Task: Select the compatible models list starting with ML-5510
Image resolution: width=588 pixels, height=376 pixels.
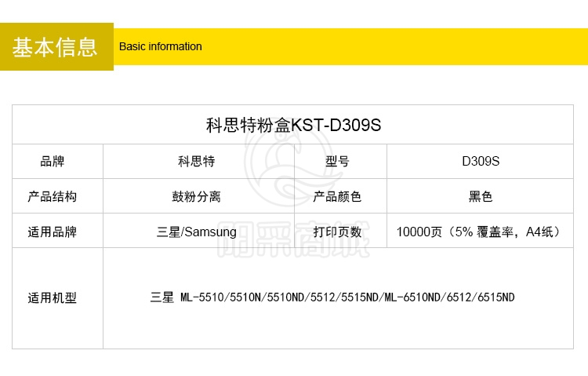Action: click(332, 298)
